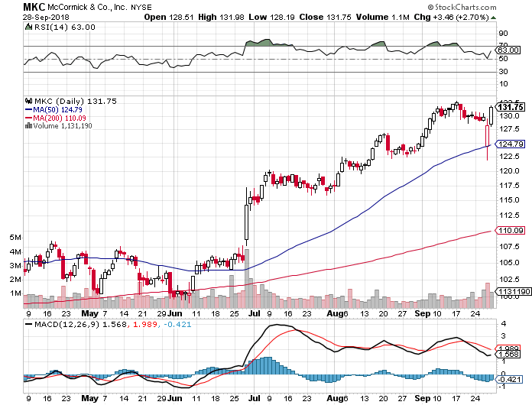Click the tall white breakout candle before Jul
This screenshot has width=532, height=405.
click(x=247, y=216)
